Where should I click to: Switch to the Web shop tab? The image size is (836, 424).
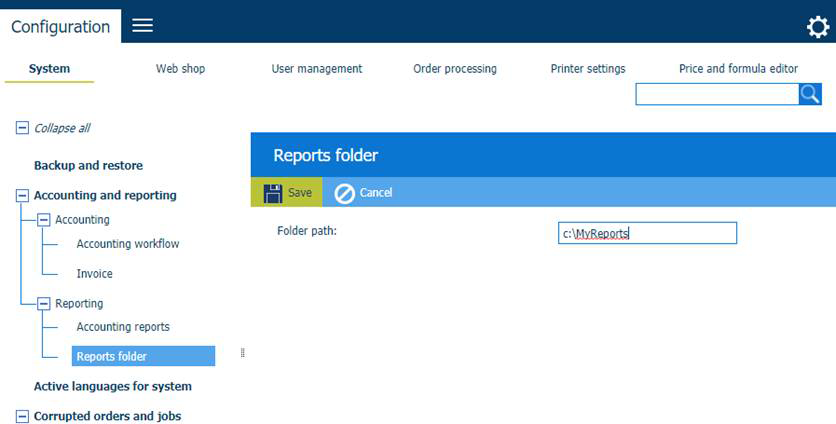(x=180, y=69)
